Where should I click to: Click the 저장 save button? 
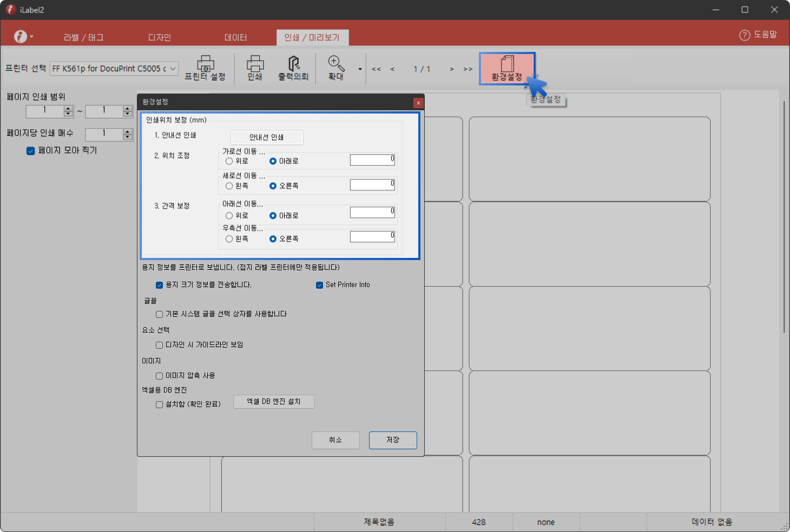point(393,440)
